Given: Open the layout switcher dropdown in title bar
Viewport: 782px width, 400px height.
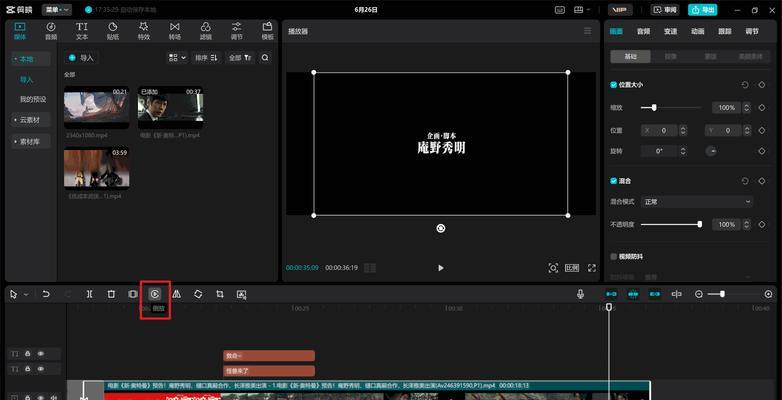Looking at the screenshot, I should click(582, 9).
